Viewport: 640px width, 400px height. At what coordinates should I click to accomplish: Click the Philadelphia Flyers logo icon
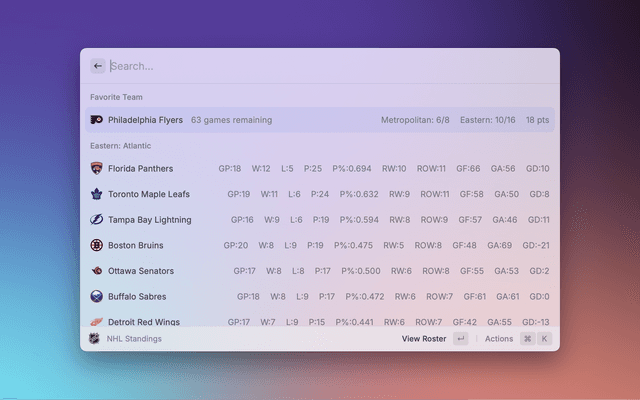pyautogui.click(x=96, y=120)
